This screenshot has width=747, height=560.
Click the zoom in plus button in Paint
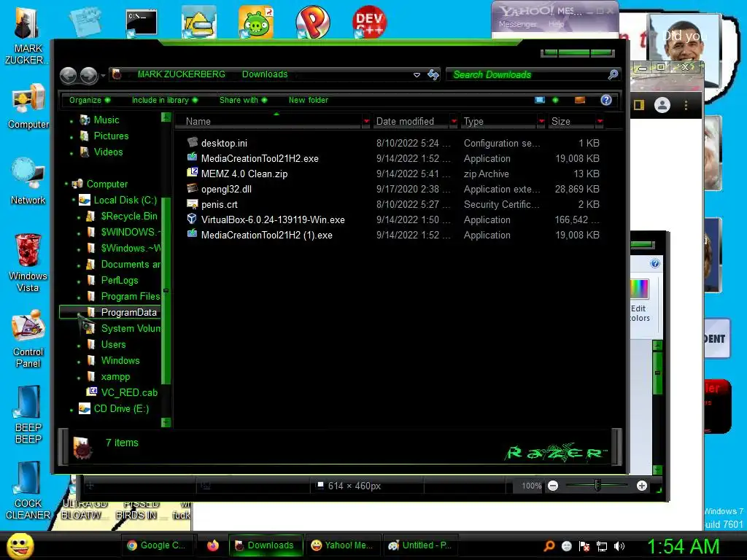tap(642, 486)
